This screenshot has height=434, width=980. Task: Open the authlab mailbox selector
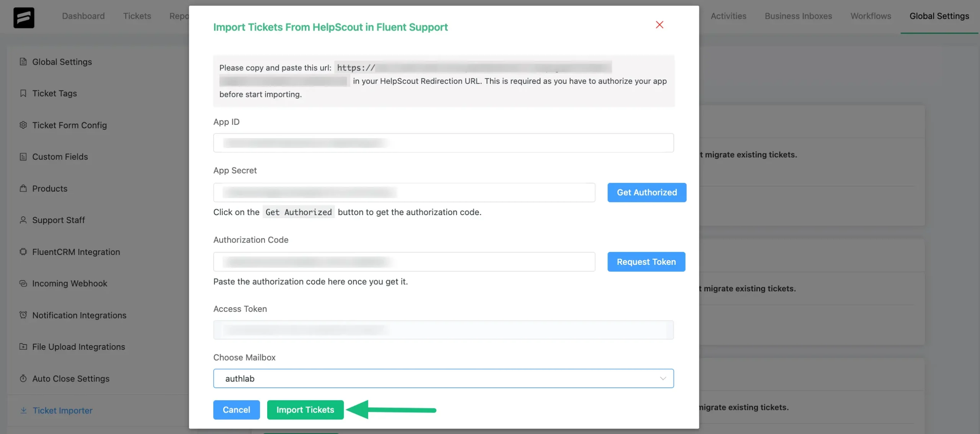tap(443, 379)
